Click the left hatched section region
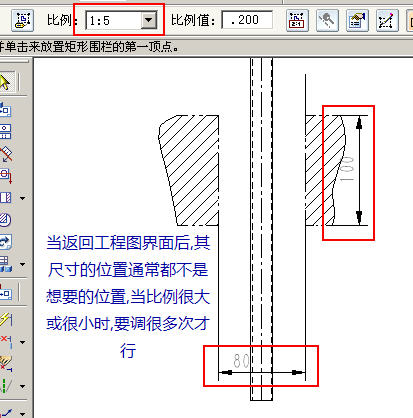 tap(192, 170)
